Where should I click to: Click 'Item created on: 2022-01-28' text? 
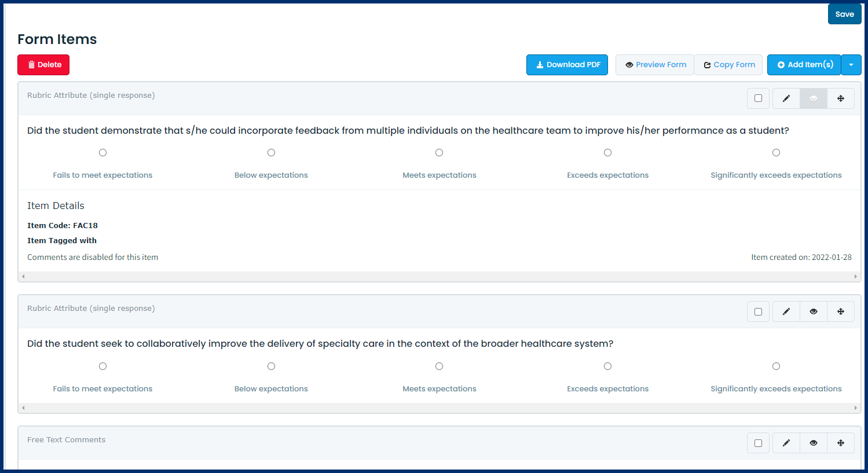pos(801,257)
